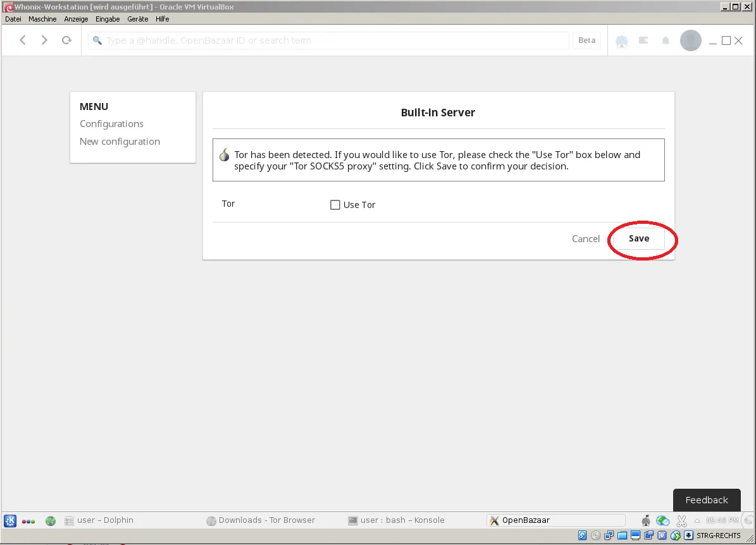Click the green network tray icon

point(663,520)
